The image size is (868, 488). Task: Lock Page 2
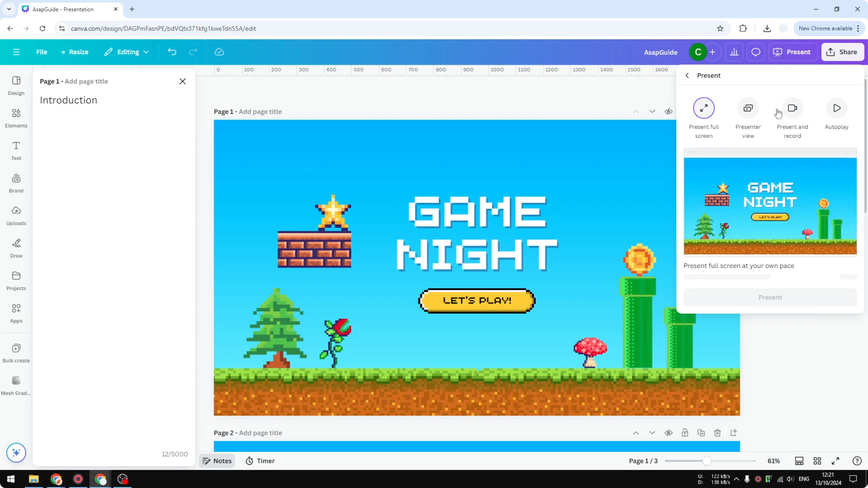click(x=685, y=433)
